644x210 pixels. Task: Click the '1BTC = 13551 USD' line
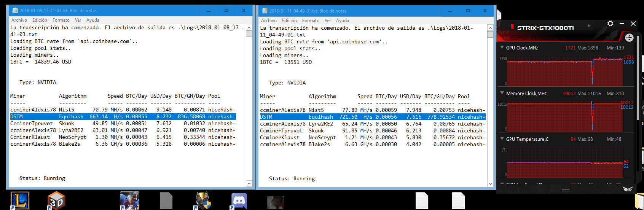click(x=286, y=62)
